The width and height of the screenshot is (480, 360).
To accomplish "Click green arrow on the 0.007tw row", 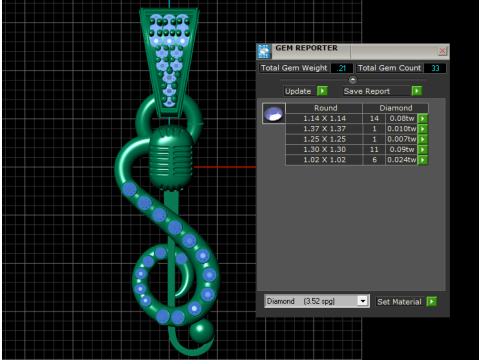I will [423, 139].
